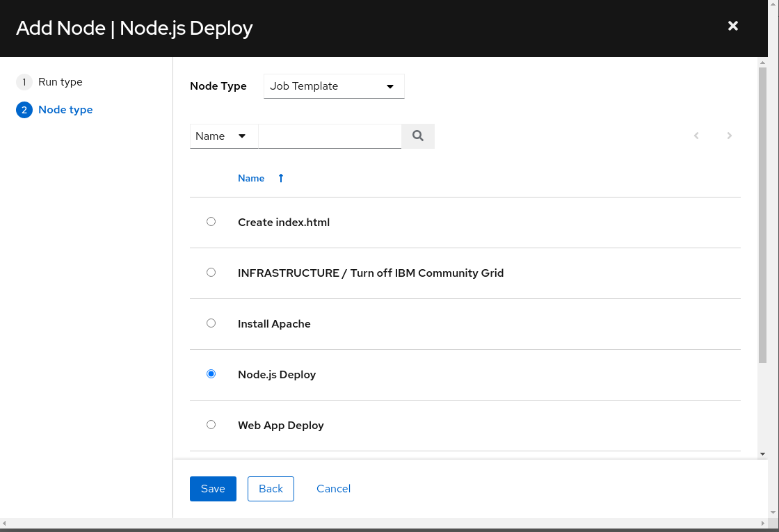Viewport: 779px width, 532px height.
Task: Close the Add Node dialog
Action: (x=733, y=26)
